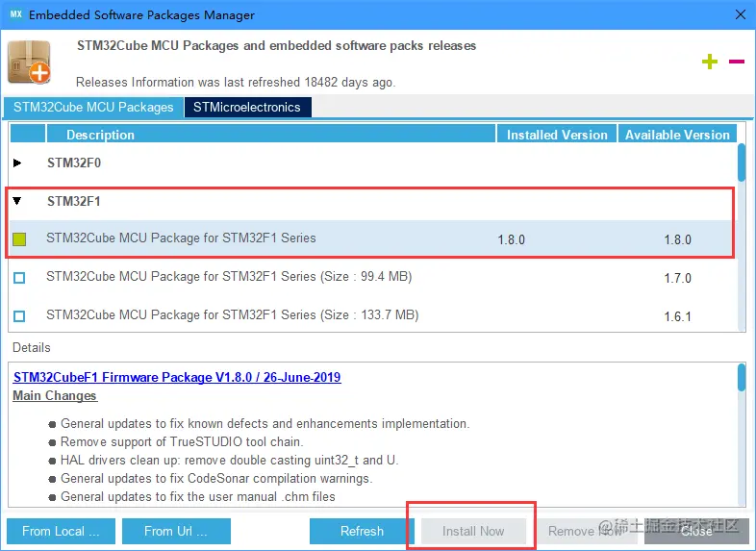The image size is (756, 551).
Task: Click the Available Version column header
Action: pyautogui.click(x=677, y=134)
